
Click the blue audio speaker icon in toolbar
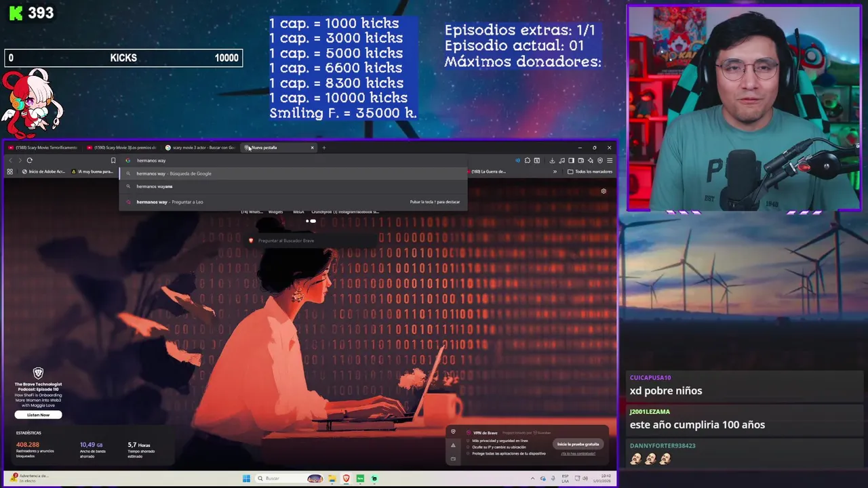tap(517, 161)
